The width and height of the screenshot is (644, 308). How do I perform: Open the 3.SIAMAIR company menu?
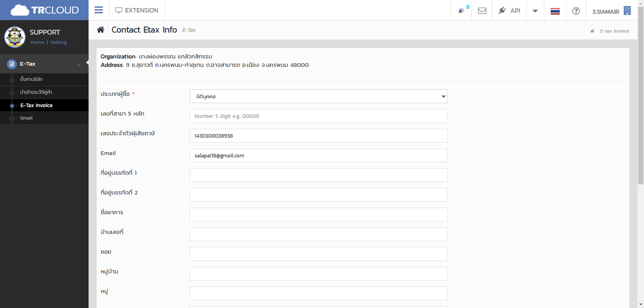pyautogui.click(x=611, y=11)
